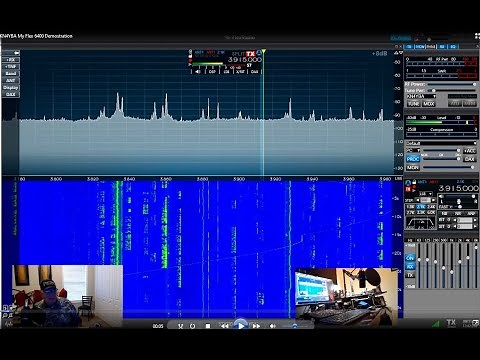The image size is (480, 360).
Task: Open DAX tab on slice flag
Action: pos(254,72)
